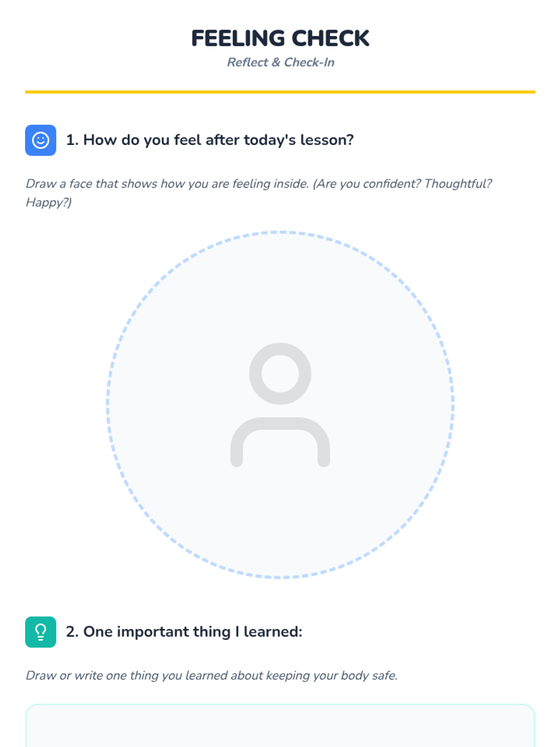
Task: Click the "How do you feel after today's lesson?" heading
Action: coord(210,140)
